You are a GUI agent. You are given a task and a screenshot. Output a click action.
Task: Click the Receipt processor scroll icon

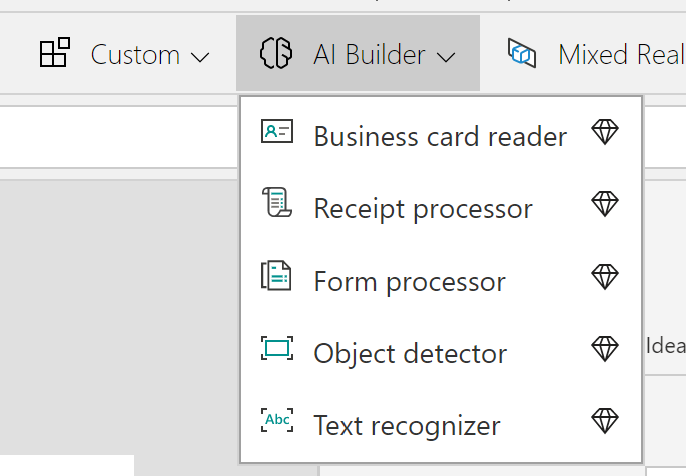pyautogui.click(x=277, y=204)
